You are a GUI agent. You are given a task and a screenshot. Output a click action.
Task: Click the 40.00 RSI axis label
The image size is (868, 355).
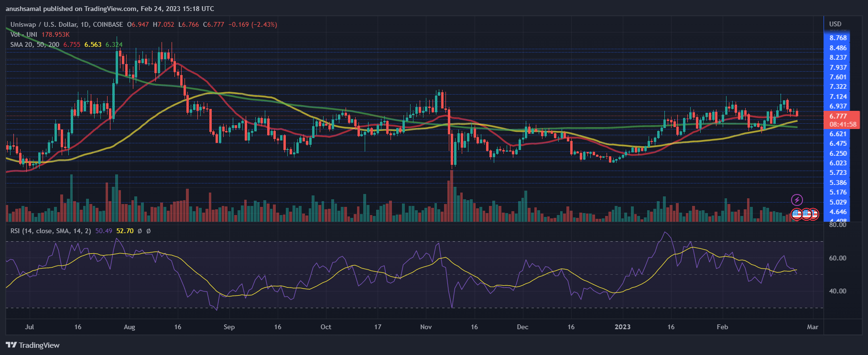837,291
